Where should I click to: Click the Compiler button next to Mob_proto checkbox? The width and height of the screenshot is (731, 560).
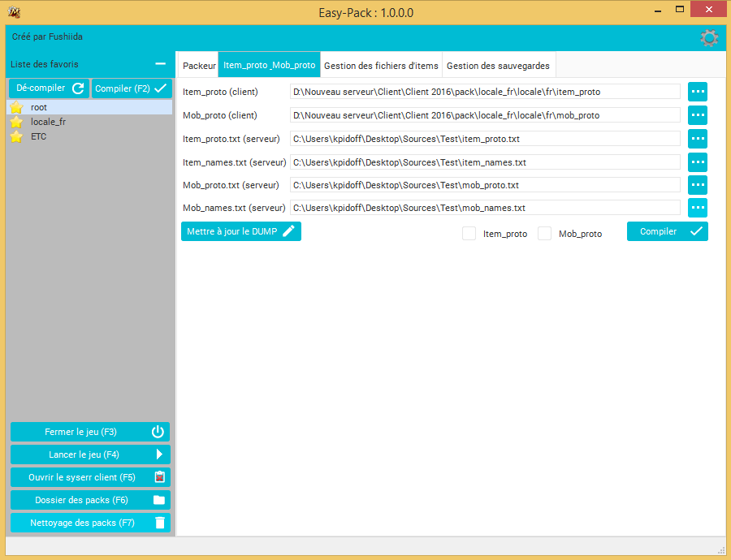coord(667,231)
